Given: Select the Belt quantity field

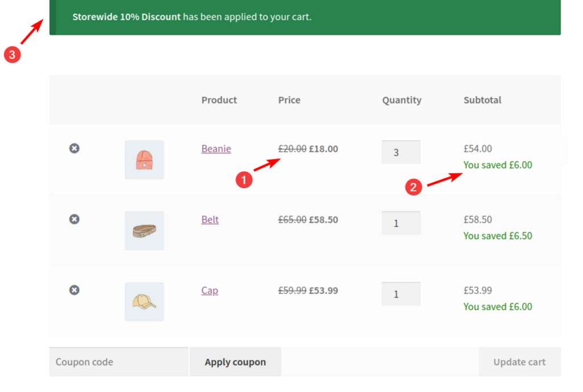Looking at the screenshot, I should 401,222.
